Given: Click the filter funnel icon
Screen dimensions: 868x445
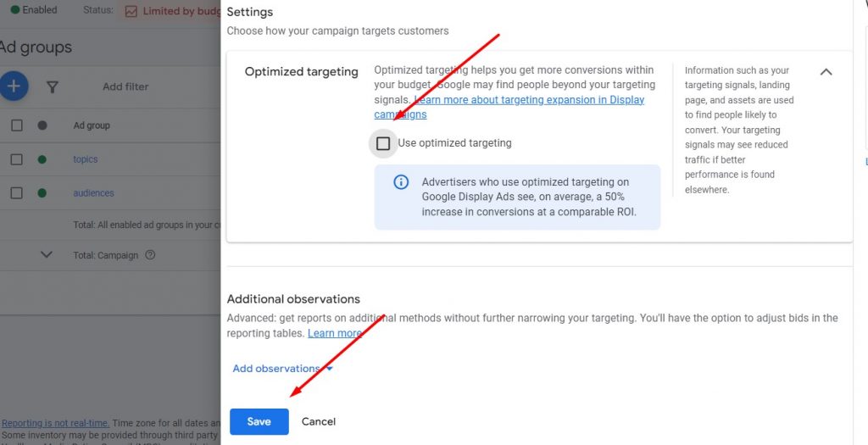Looking at the screenshot, I should (52, 86).
